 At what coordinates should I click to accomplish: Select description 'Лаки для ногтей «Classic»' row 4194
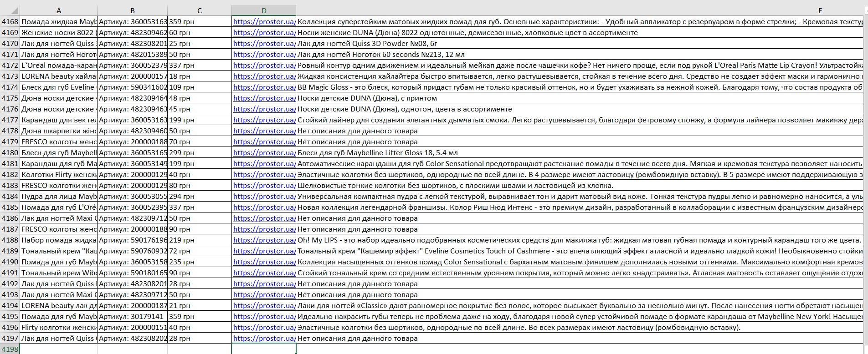580,305
